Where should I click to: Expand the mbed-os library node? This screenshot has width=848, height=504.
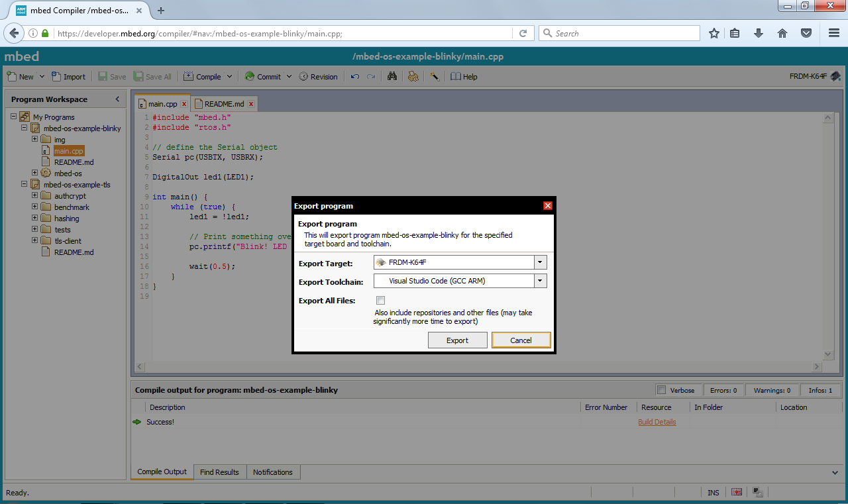pos(34,173)
